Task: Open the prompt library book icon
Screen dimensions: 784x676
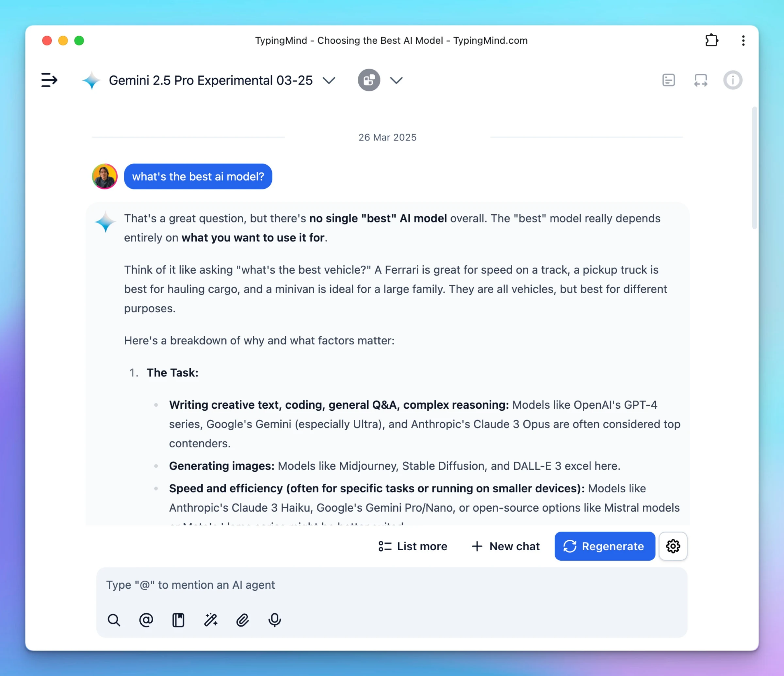Action: (178, 620)
